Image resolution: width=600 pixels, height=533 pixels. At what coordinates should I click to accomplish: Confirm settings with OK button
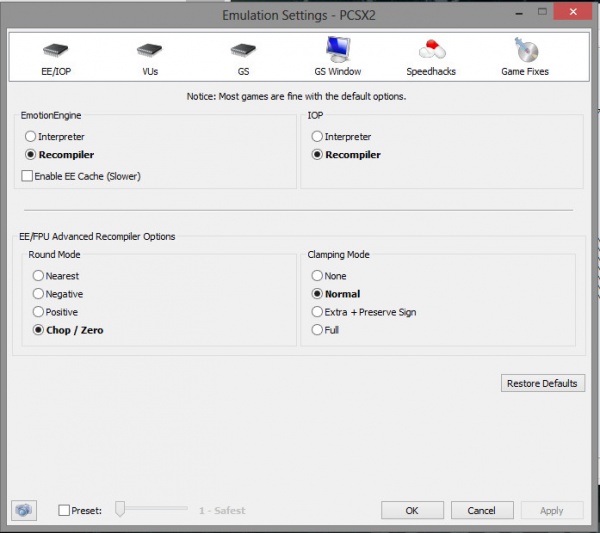click(x=412, y=510)
